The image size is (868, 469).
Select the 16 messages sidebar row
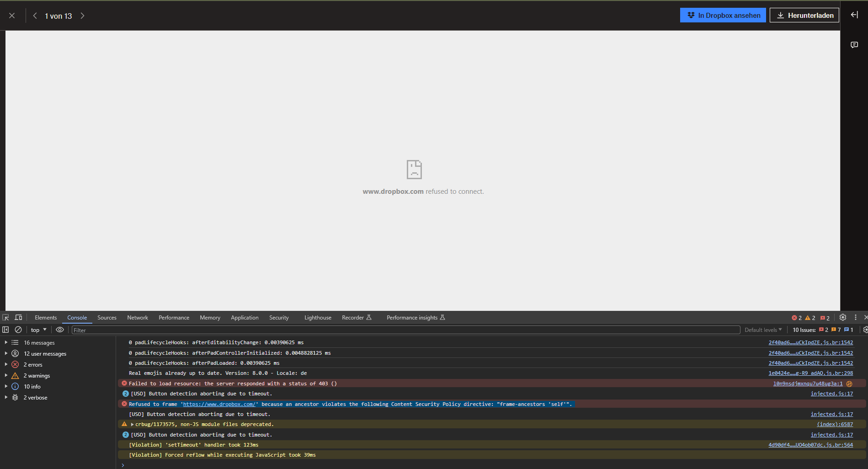[58, 342]
